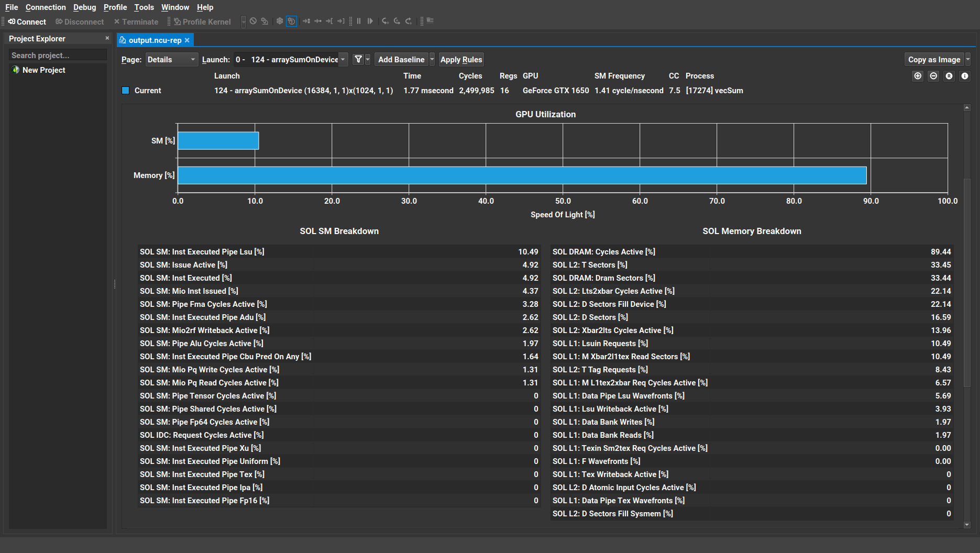
Task: Close the output.ncu-rep tab
Action: point(187,40)
